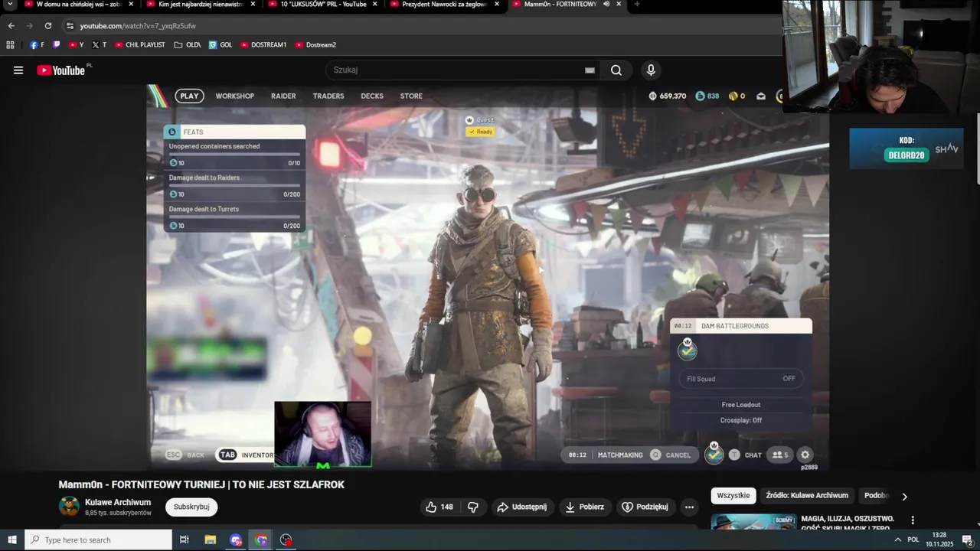Switch input language via POL indicator
This screenshot has height=551, width=980.
pyautogui.click(x=913, y=540)
